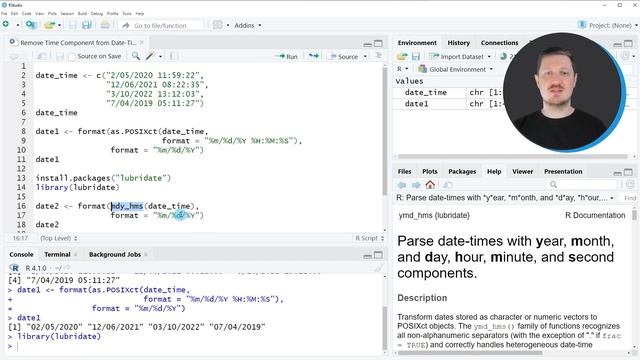Click the Save workspace disk icon
The width and height of the screenshot is (640, 360).
point(416,56)
